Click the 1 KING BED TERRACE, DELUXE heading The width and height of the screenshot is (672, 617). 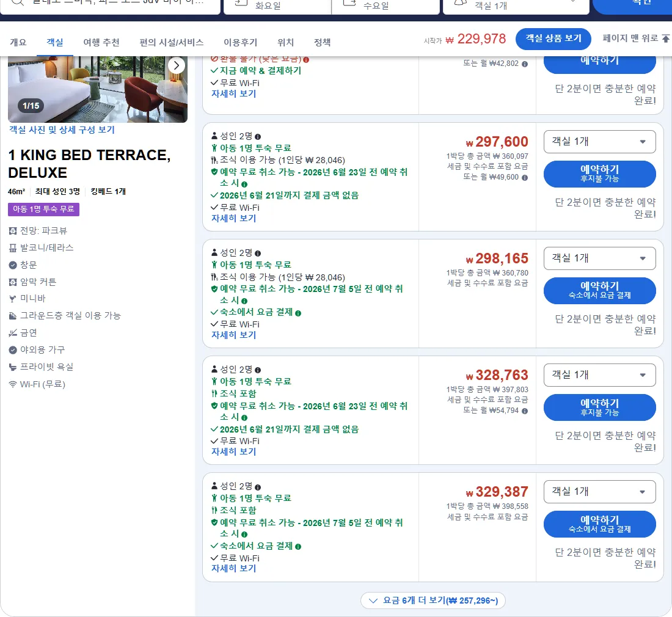[x=90, y=164]
